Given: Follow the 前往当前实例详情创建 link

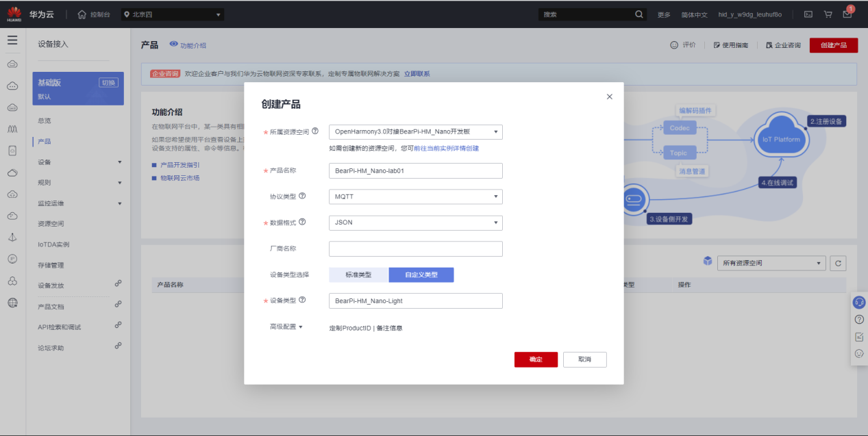Looking at the screenshot, I should click(x=446, y=148).
